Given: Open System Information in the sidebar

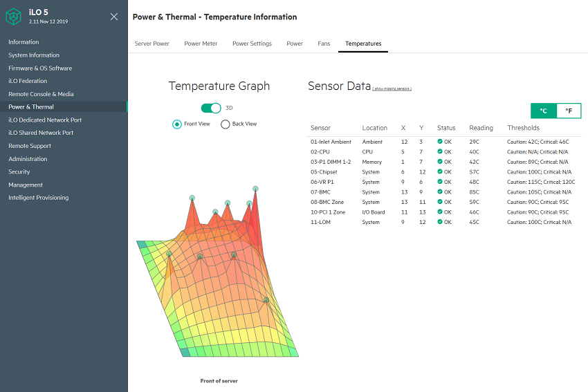Looking at the screenshot, I should (x=34, y=55).
